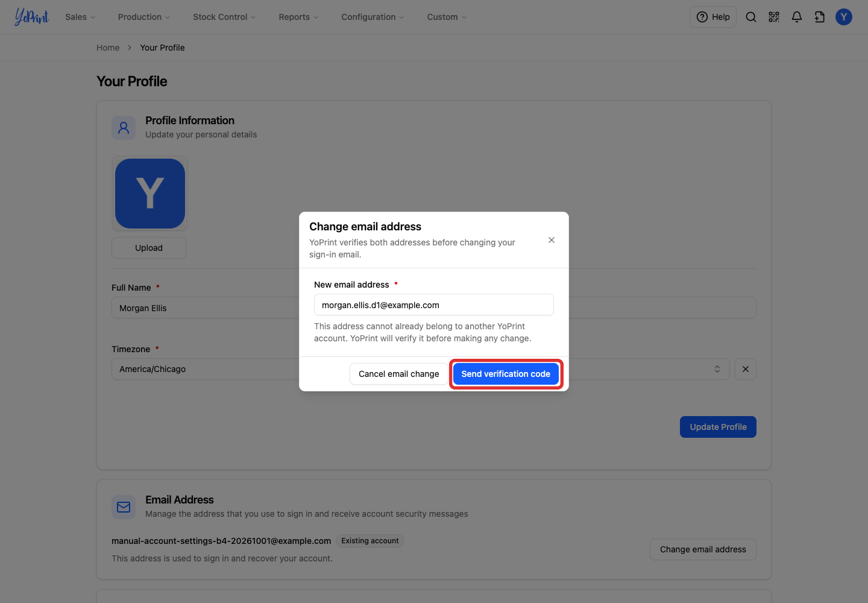Focus the New email address field

[x=434, y=305]
